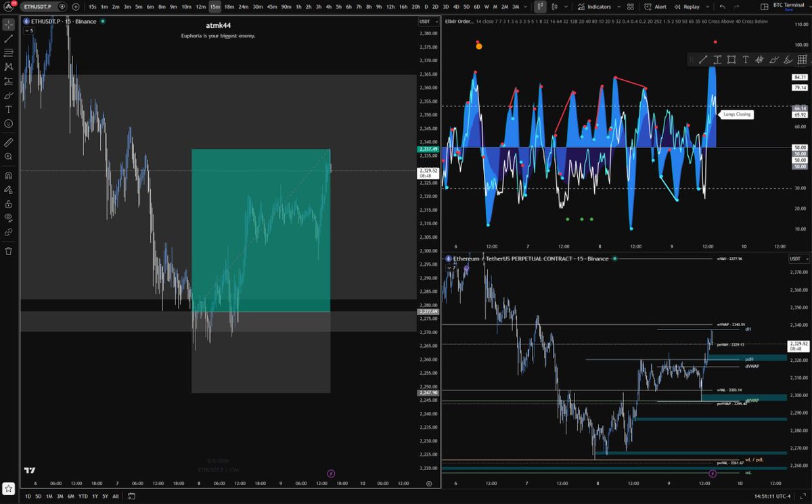
Task: Click the 2,337.49 take profit price label
Action: click(x=428, y=149)
